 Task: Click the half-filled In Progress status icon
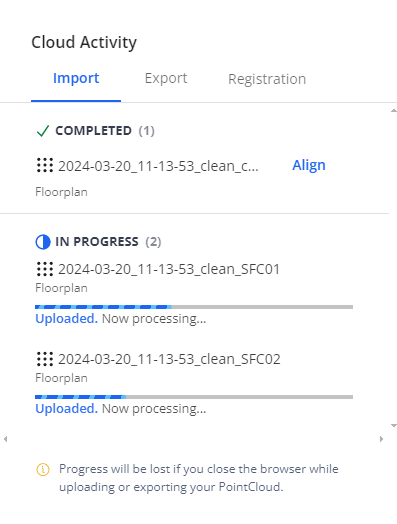tap(43, 242)
